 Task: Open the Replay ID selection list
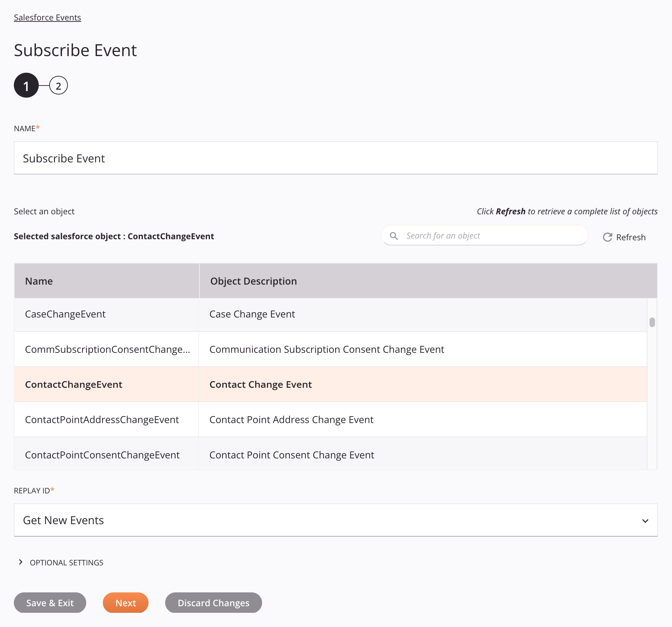coord(335,520)
